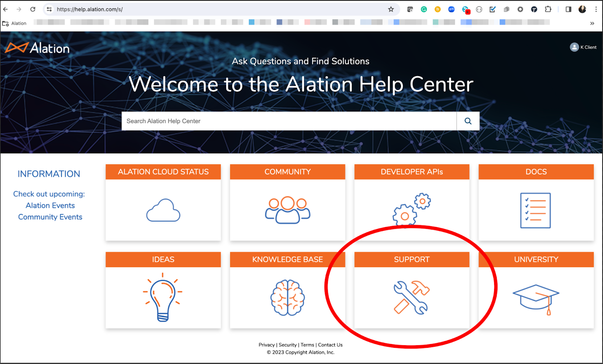The image size is (603, 364).
Task: Open the Ideas light bulb icon
Action: (163, 297)
